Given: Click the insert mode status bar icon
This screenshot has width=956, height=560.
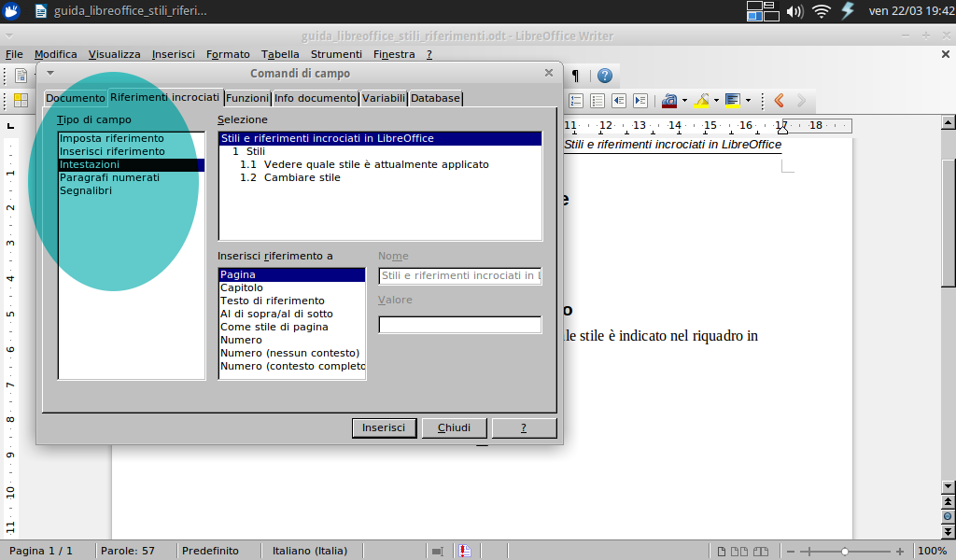Looking at the screenshot, I should 438,551.
